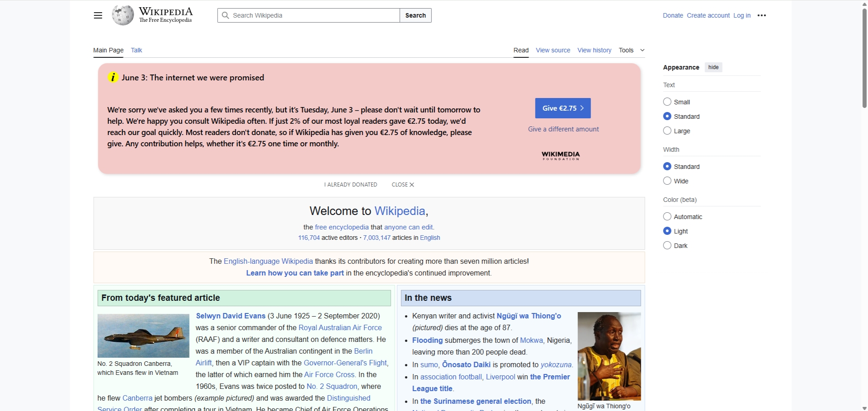Viewport: 868px width, 411px height.
Task: Click the scrollbar down arrow
Action: pos(864,408)
